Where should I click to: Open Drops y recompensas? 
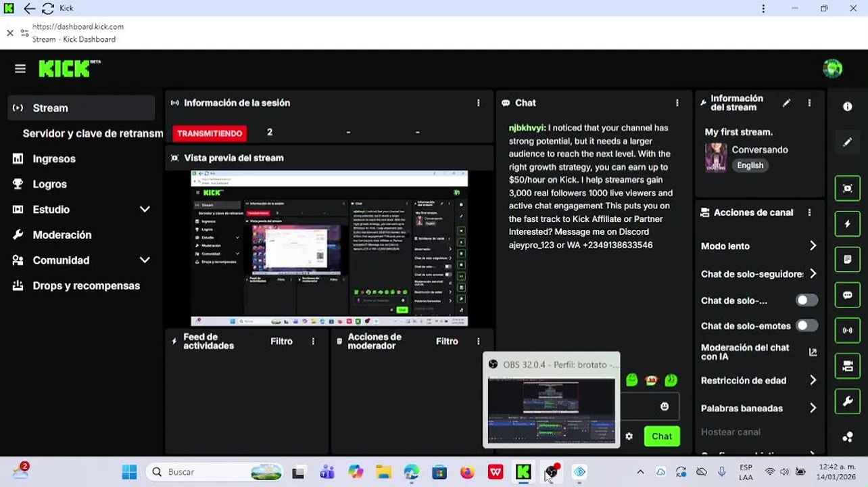[86, 285]
